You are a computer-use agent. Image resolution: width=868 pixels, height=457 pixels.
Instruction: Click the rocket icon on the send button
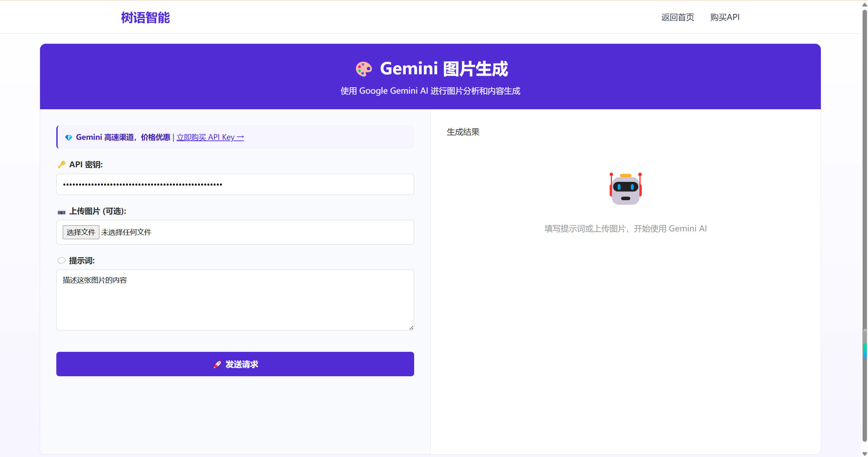click(217, 364)
